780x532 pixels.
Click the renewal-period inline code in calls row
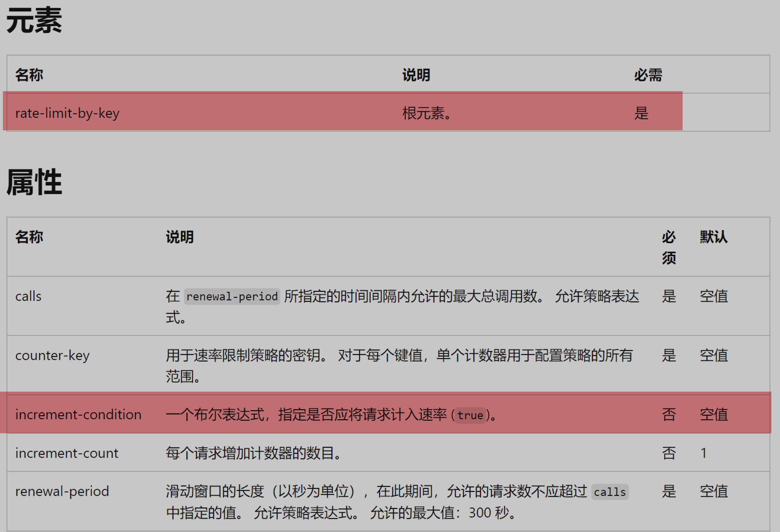(x=232, y=297)
